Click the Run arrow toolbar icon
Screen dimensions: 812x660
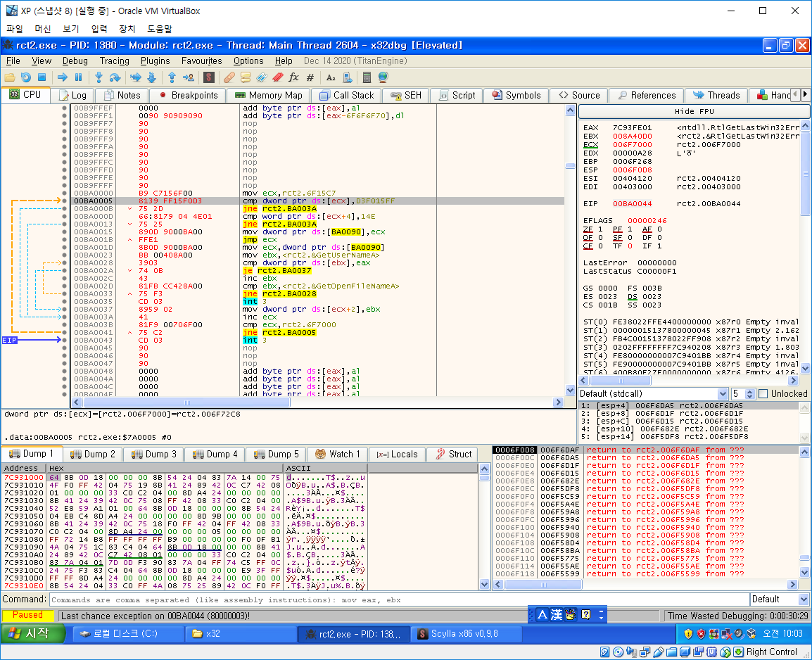point(63,77)
